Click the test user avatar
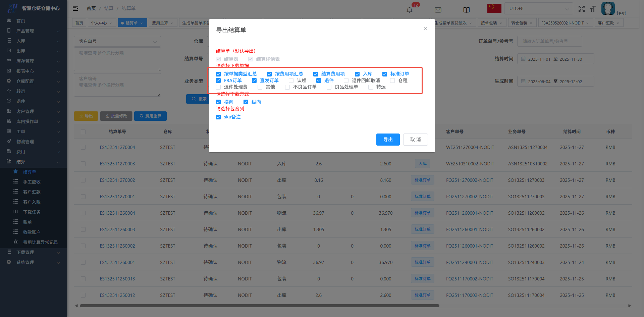 (x=608, y=8)
